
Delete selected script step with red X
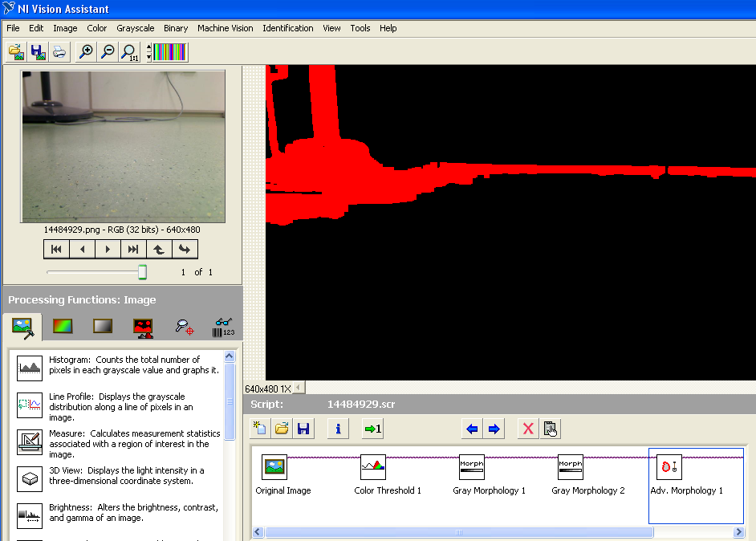click(x=527, y=429)
